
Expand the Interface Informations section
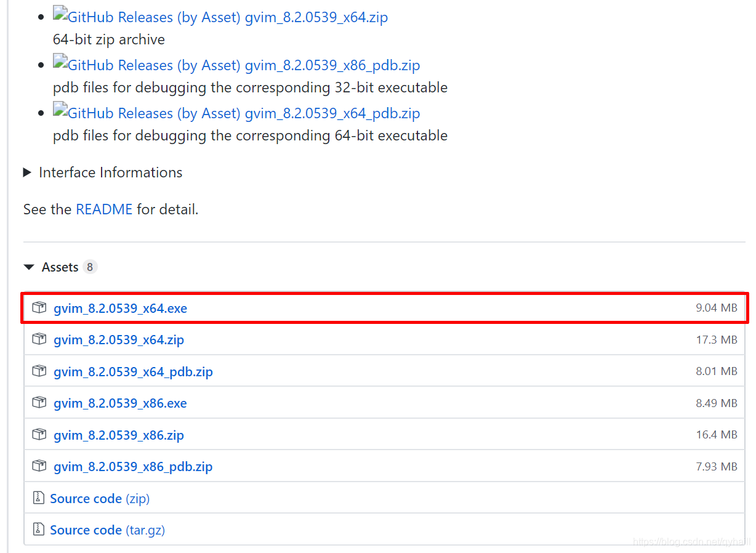click(x=103, y=172)
